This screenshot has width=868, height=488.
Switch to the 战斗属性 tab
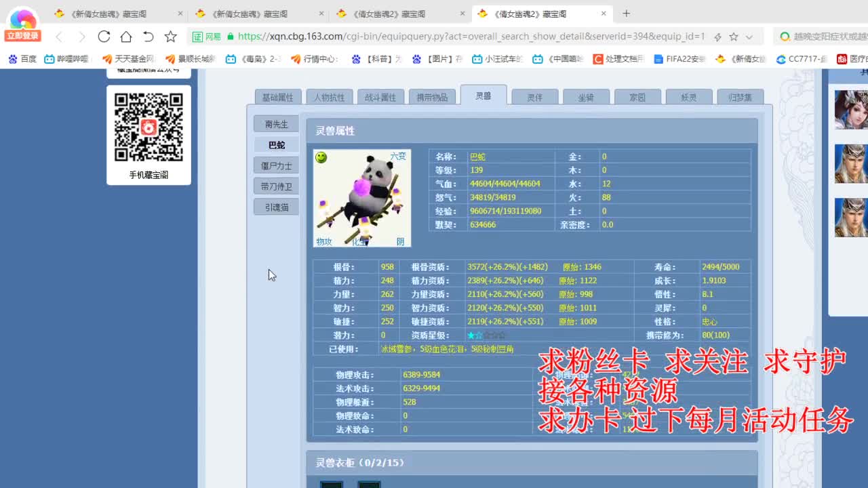[380, 98]
